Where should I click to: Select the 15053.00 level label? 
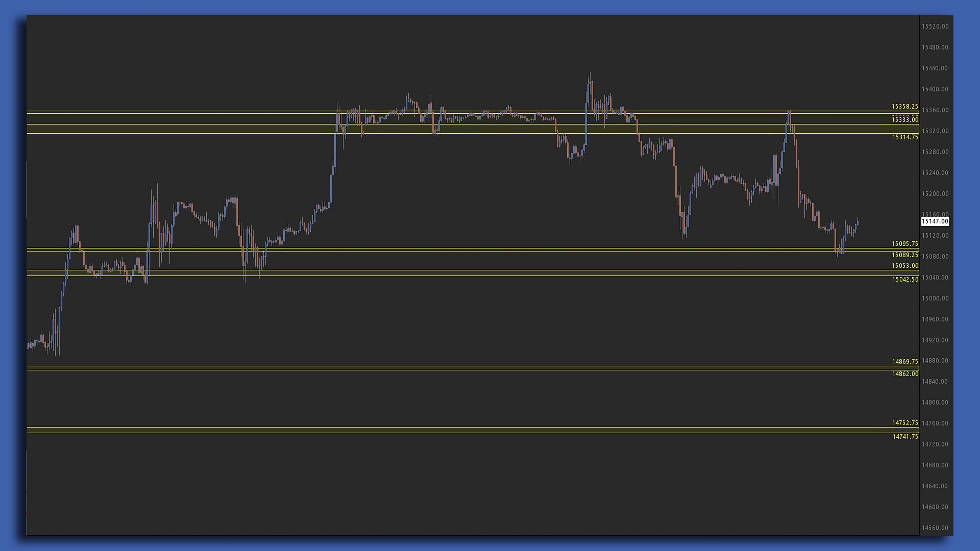905,266
